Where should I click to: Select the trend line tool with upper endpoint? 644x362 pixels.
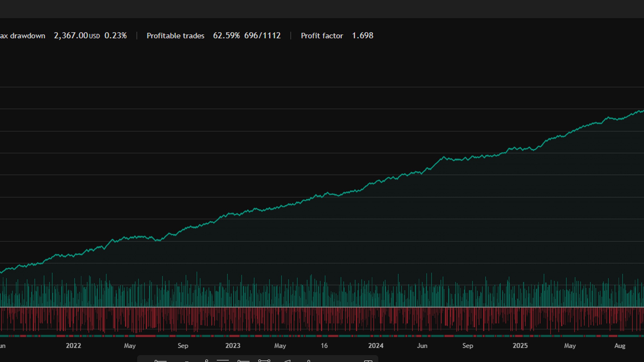point(206,361)
